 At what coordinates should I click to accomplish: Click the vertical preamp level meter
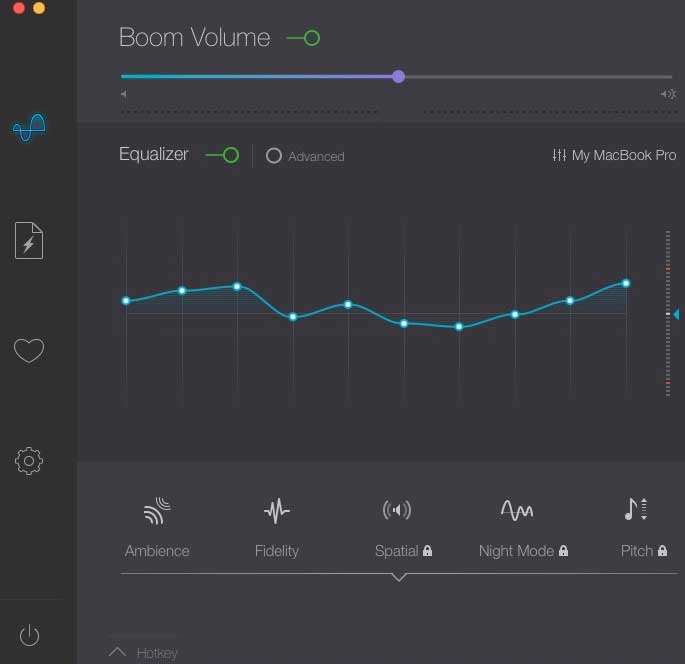668,314
